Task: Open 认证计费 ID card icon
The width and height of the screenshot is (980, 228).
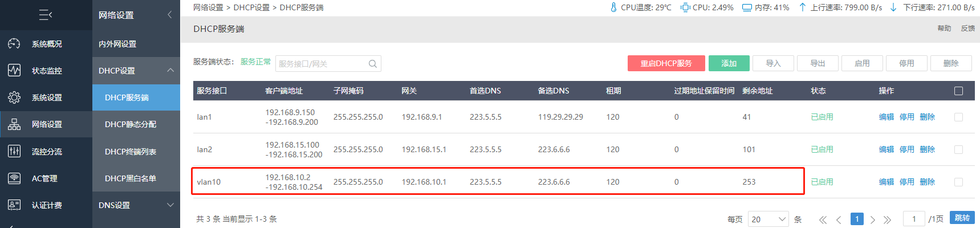Action: (14, 205)
